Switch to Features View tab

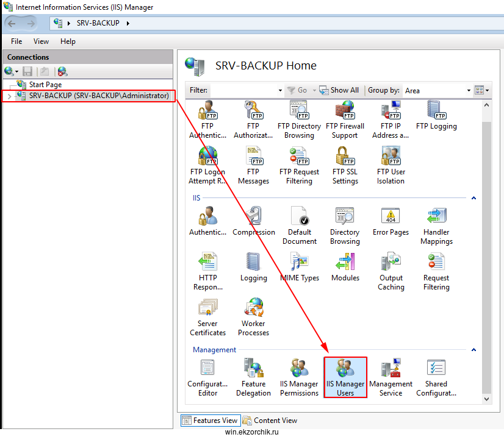point(211,421)
